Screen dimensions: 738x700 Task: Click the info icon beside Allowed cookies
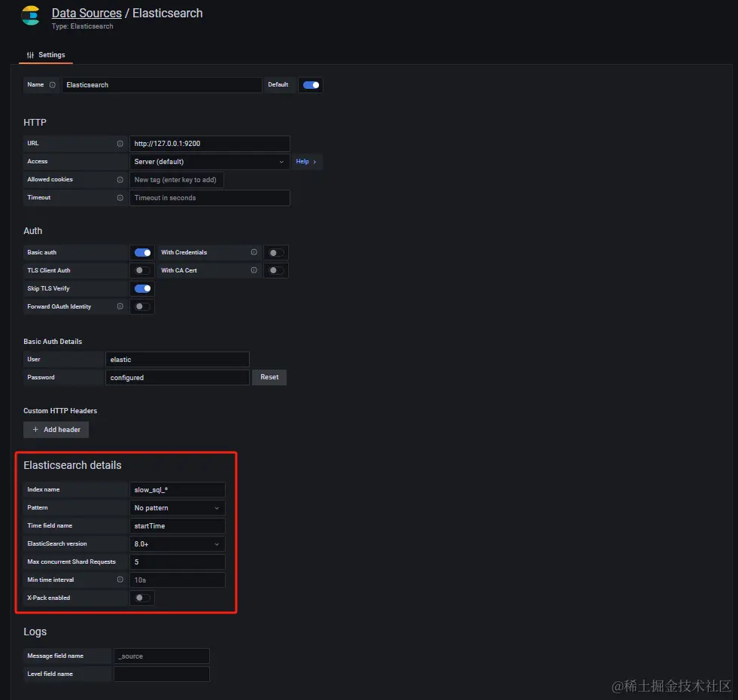[x=120, y=179]
